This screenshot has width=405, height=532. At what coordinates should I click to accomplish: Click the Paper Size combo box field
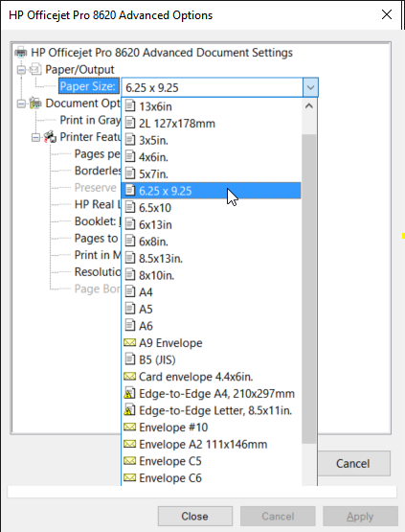[x=213, y=87]
